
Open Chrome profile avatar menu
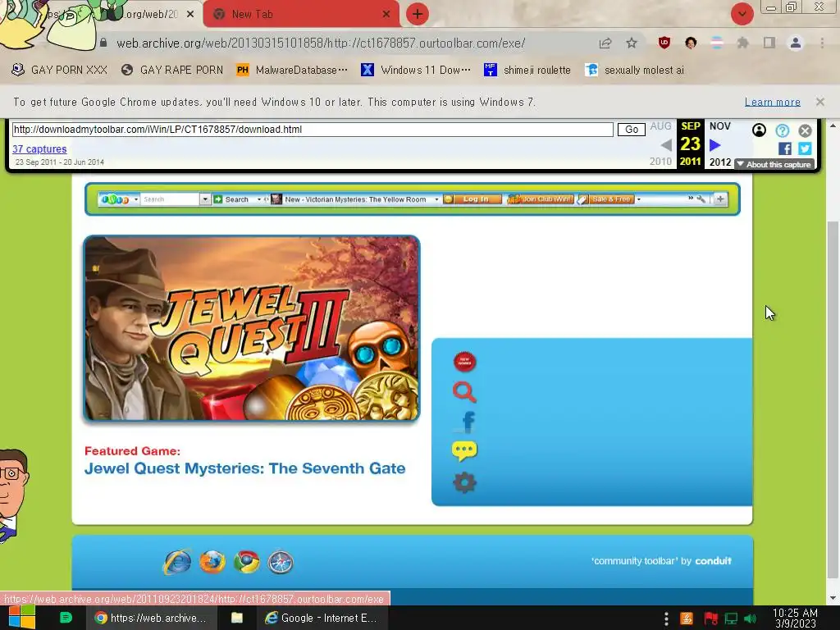click(796, 43)
